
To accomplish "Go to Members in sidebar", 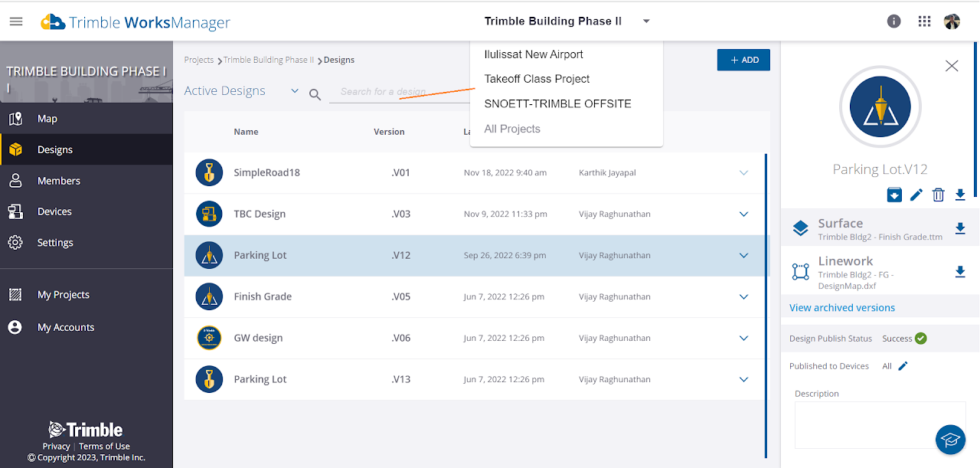I will point(58,181).
